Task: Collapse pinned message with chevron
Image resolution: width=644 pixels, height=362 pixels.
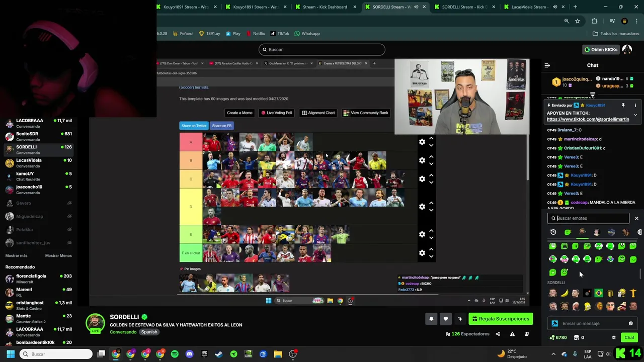Action: [x=635, y=115]
